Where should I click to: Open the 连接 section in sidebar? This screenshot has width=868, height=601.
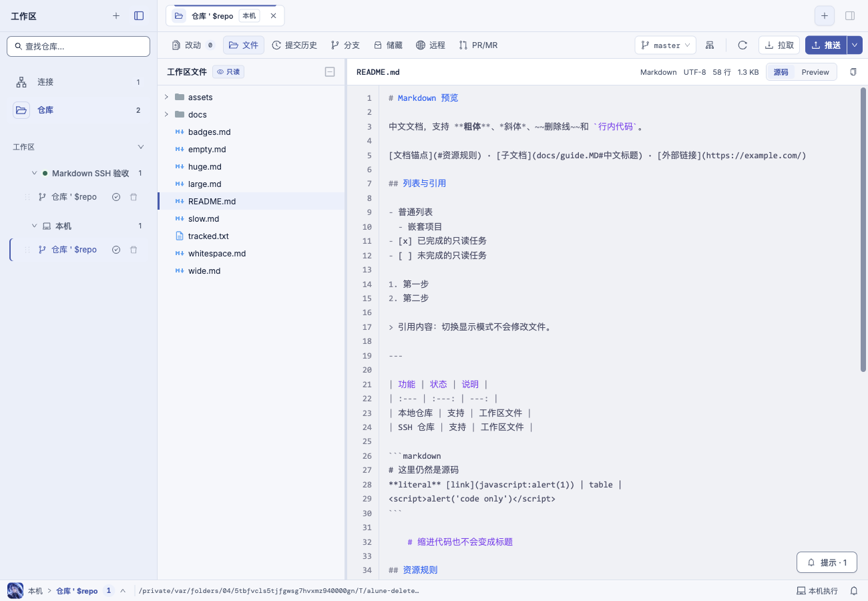79,82
